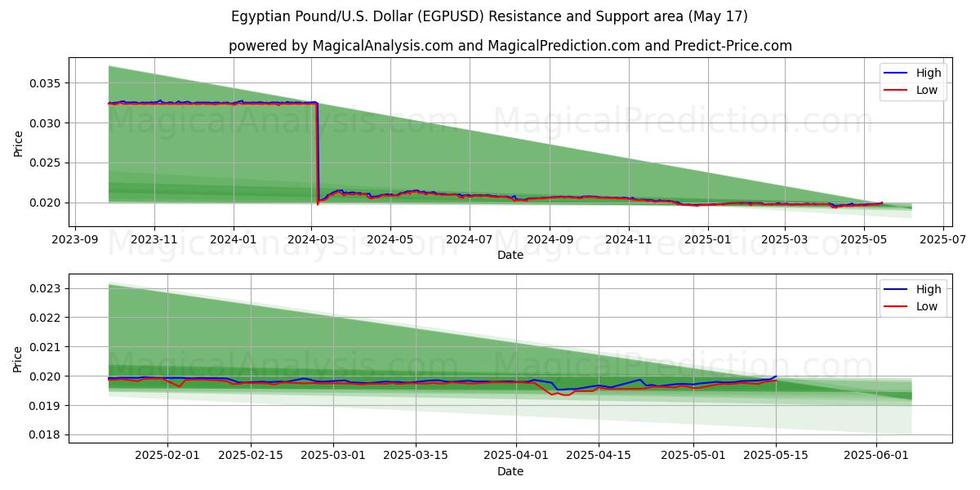Screen dimensions: 980x490
Task: Click the '2024-07' x-axis label
Action: point(469,240)
